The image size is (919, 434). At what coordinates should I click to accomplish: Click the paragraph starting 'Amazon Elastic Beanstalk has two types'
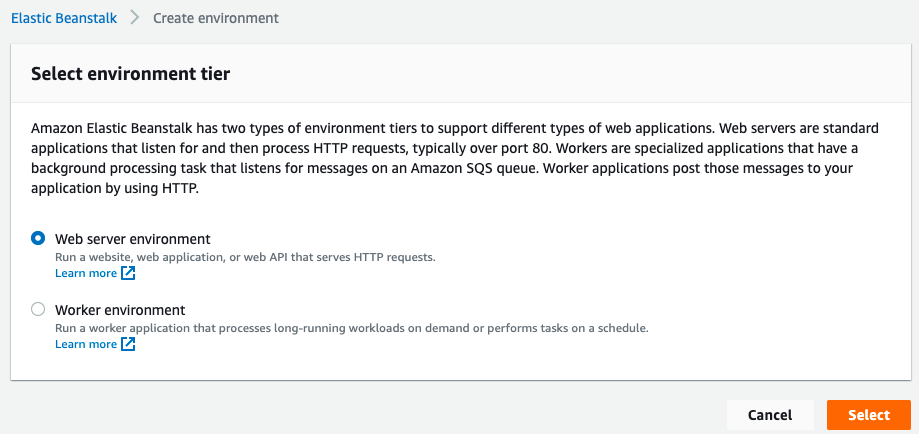point(455,158)
